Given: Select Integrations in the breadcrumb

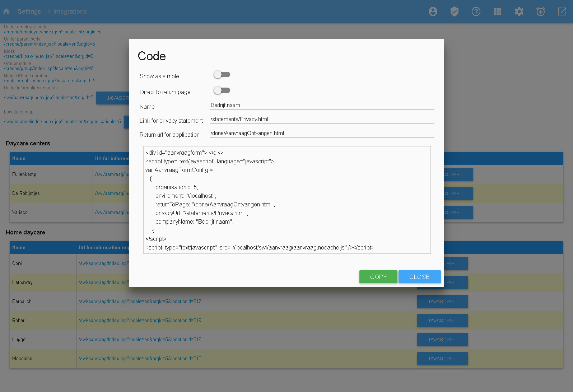Looking at the screenshot, I should [70, 11].
